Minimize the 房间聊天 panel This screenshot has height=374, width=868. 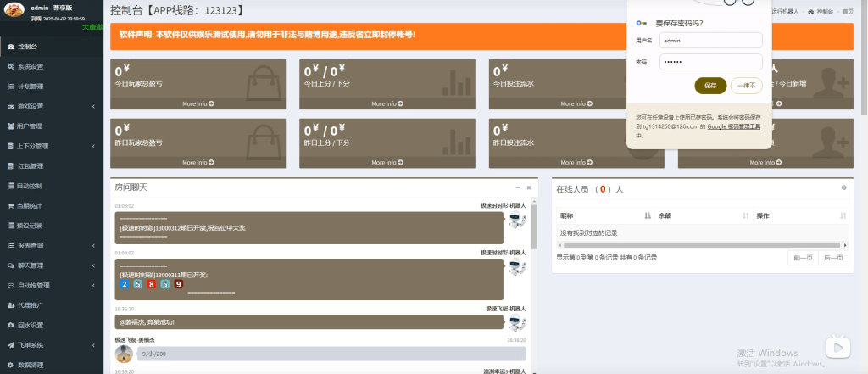click(x=517, y=187)
